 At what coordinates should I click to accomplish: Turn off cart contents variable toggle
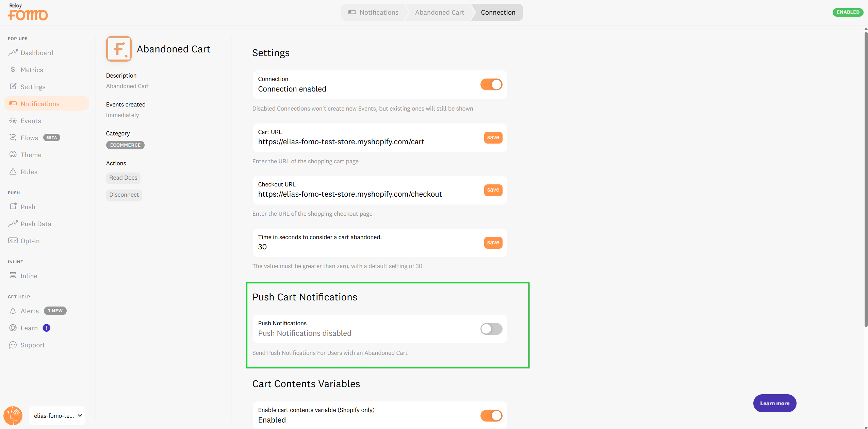tap(491, 416)
